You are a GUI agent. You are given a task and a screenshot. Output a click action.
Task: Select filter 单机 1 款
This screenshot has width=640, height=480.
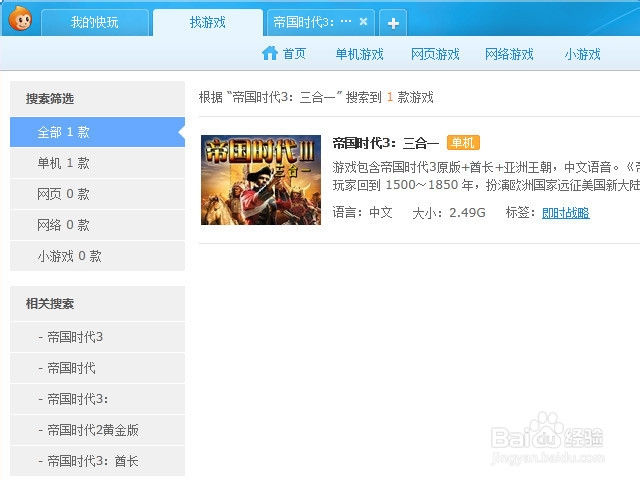(98, 163)
